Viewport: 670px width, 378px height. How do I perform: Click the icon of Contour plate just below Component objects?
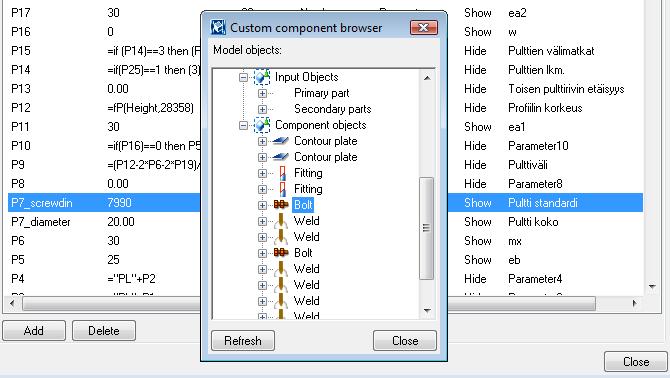click(280, 141)
